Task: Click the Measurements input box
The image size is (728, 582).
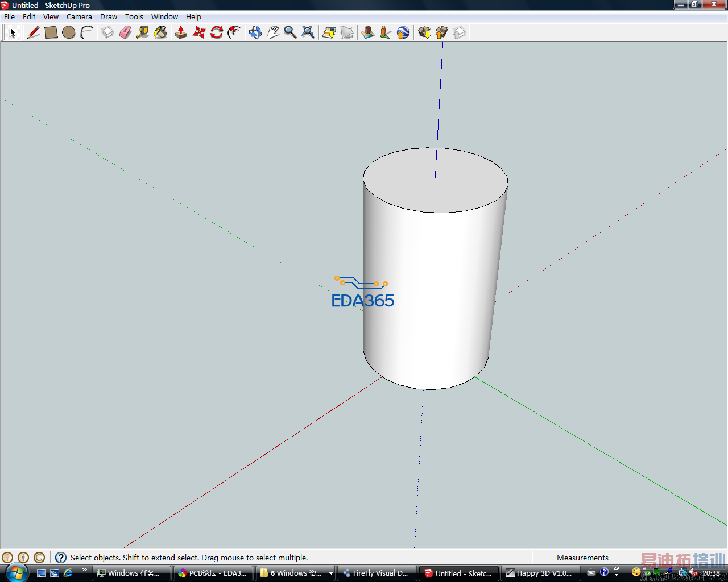Action: [626, 558]
